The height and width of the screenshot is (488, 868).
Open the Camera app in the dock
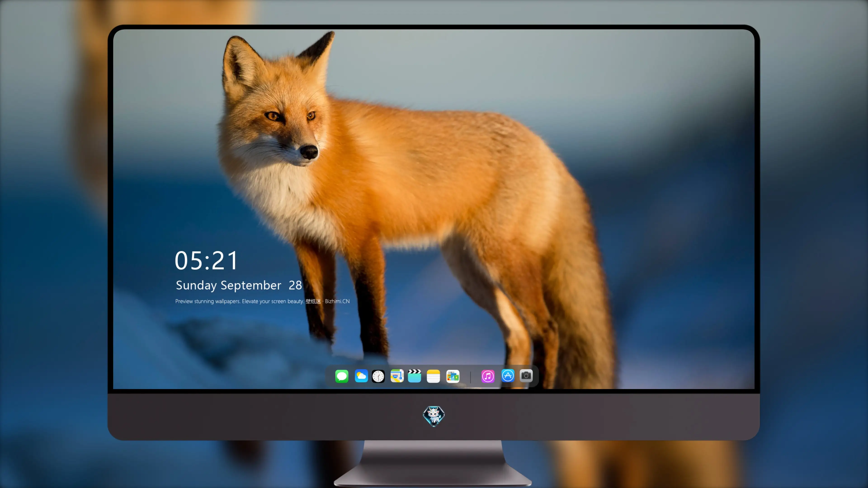526,375
